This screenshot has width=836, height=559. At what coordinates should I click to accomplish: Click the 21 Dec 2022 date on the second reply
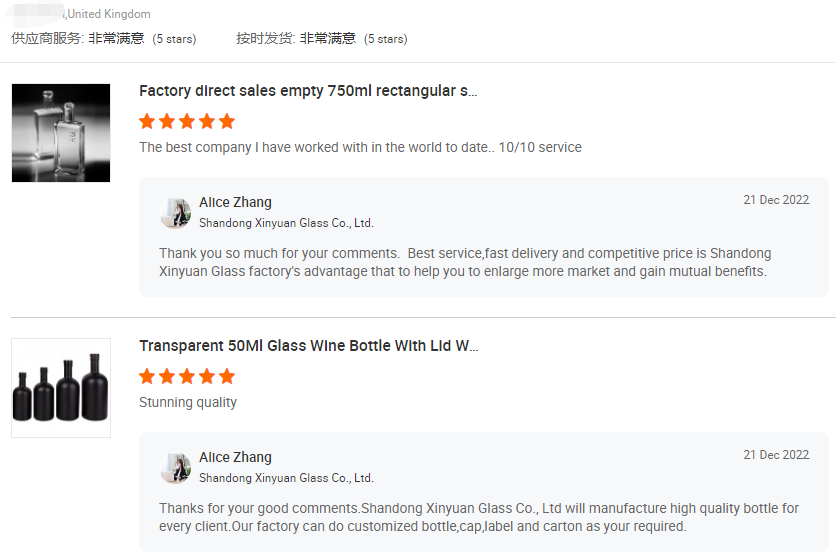(x=776, y=455)
